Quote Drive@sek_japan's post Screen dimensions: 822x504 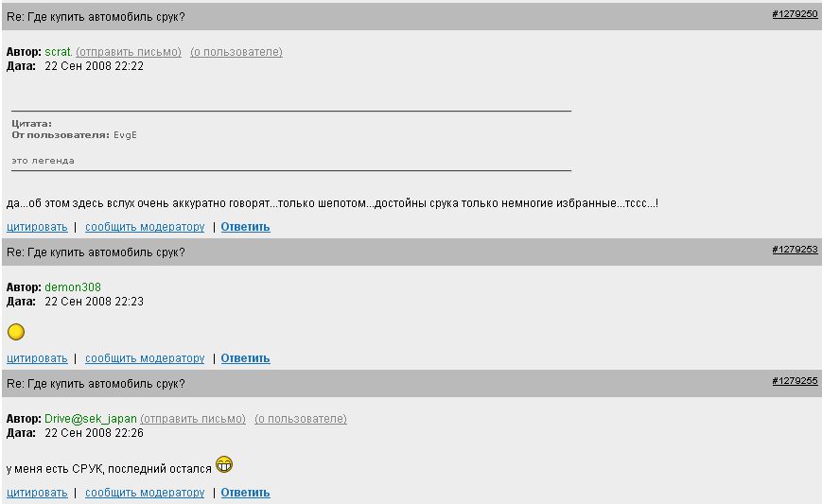[x=37, y=493]
